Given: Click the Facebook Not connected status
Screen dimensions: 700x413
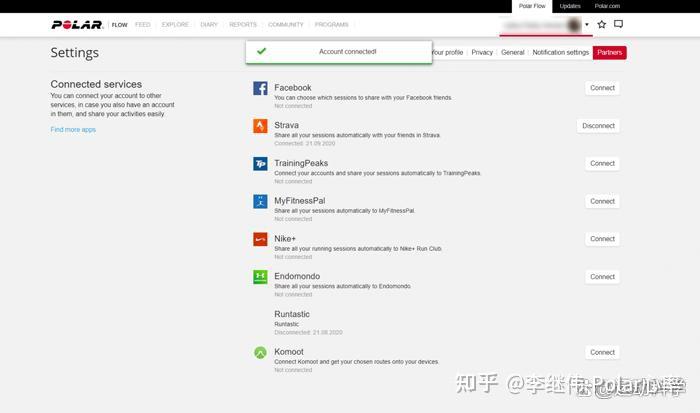Looking at the screenshot, I should tap(293, 106).
